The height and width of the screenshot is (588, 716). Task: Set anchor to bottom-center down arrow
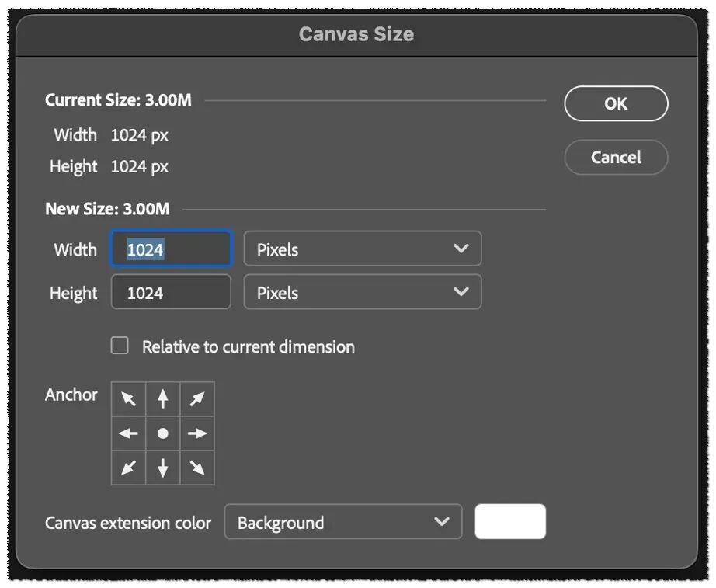click(x=163, y=468)
